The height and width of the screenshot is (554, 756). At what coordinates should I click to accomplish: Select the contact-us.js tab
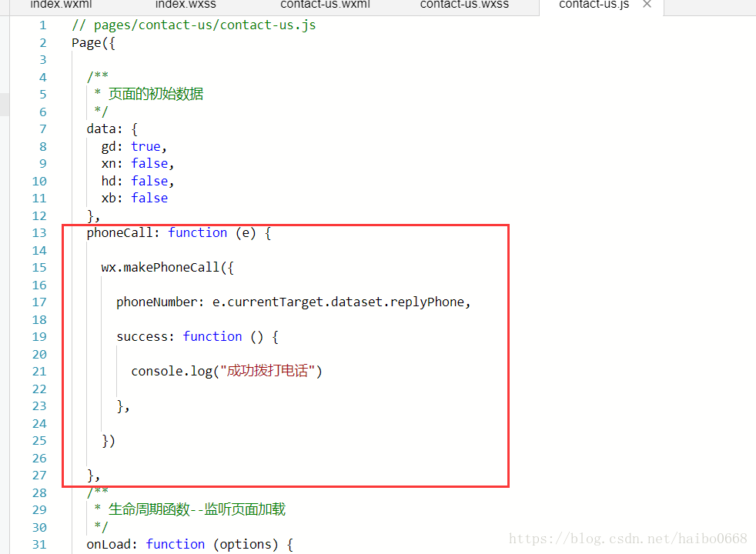pos(594,5)
